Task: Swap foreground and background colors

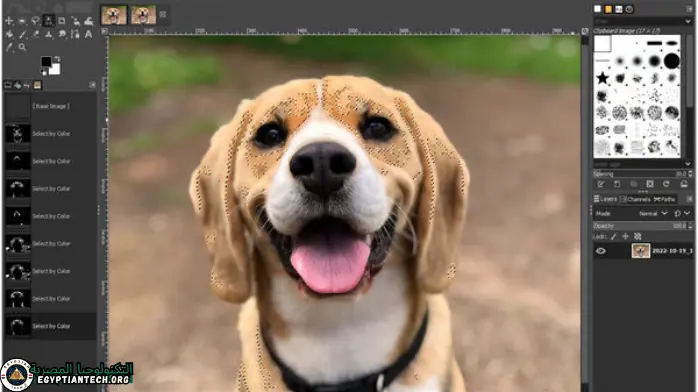Action: (x=57, y=59)
